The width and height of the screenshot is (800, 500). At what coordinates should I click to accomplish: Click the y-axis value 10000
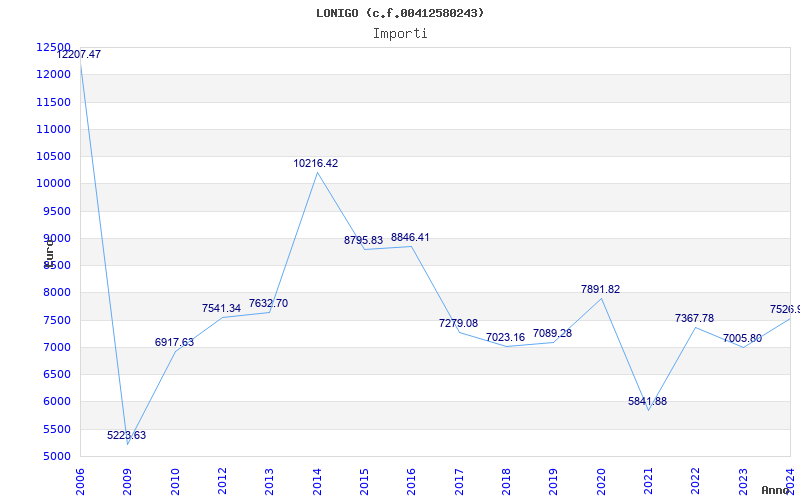[x=54, y=184]
